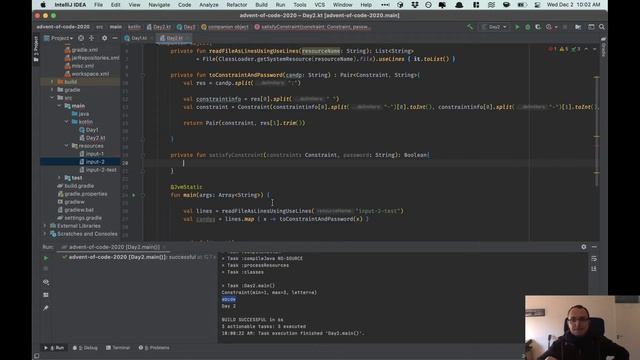
Task: Click the greyed-out Stop button in toolbar
Action: pos(565,27)
